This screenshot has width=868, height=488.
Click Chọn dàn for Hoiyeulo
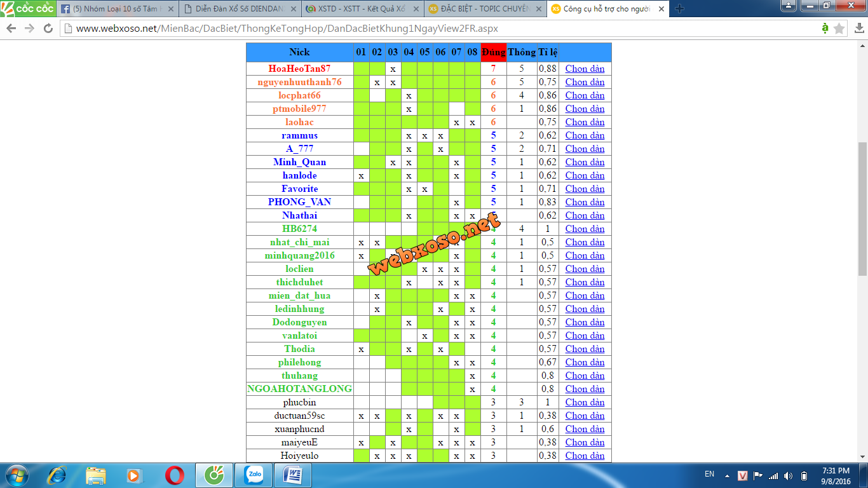pyautogui.click(x=585, y=456)
